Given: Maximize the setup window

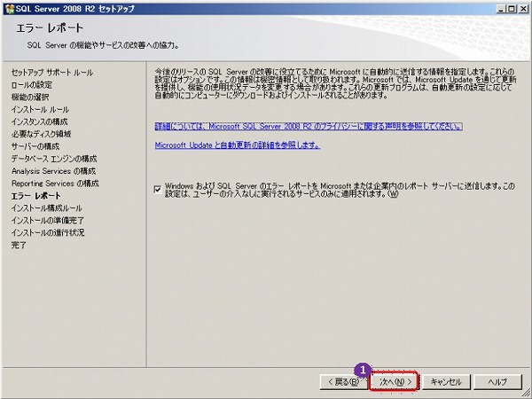Looking at the screenshot, I should tap(512, 9).
